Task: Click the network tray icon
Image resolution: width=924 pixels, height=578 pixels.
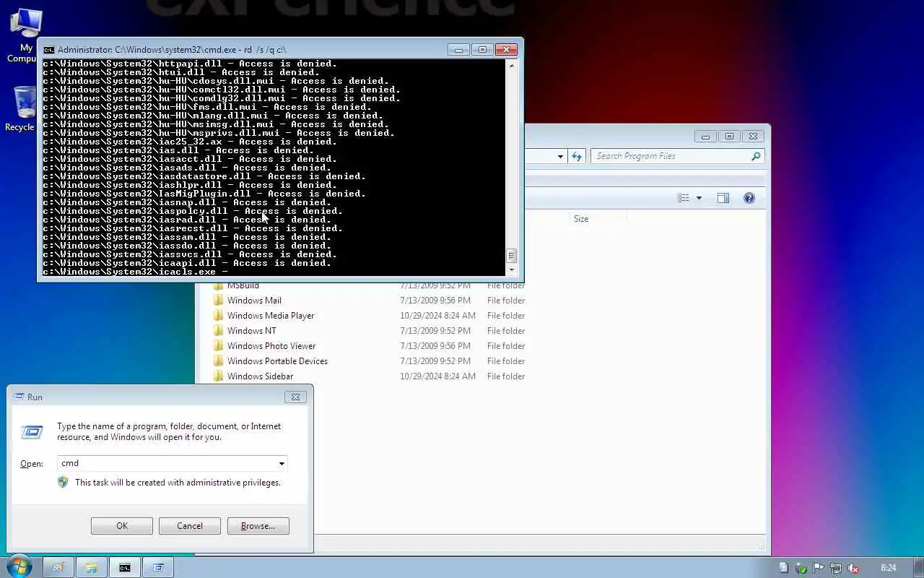Action: click(x=835, y=568)
